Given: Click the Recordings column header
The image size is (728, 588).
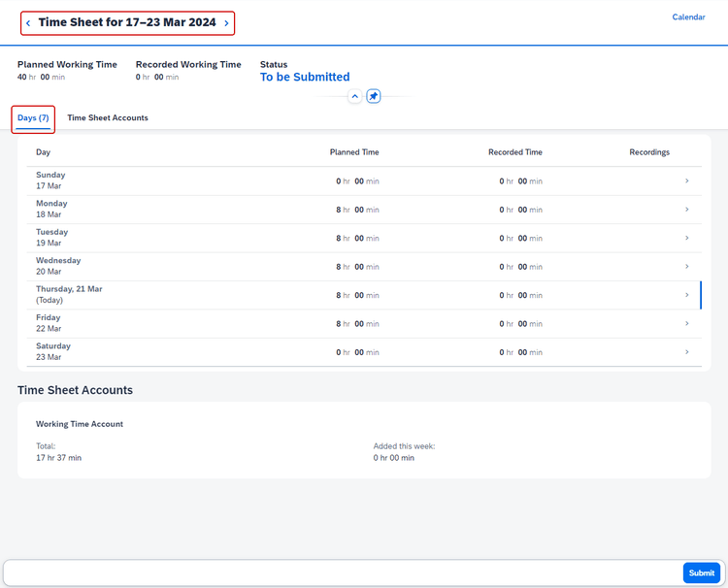Looking at the screenshot, I should point(649,152).
